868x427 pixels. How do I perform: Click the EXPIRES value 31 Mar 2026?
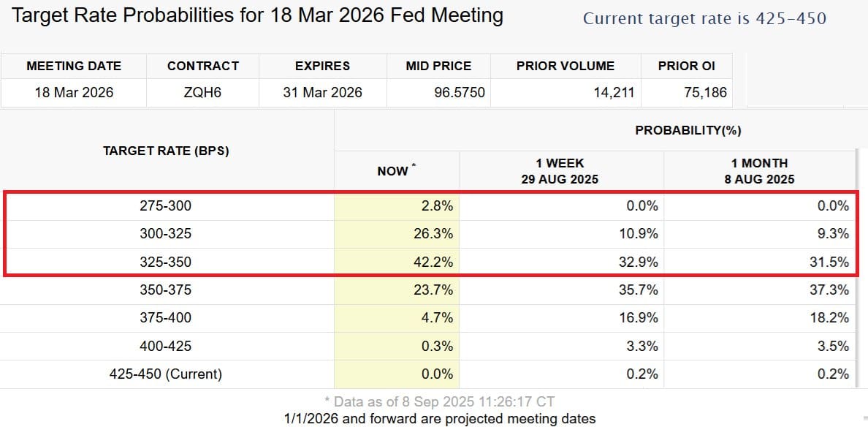tap(322, 92)
